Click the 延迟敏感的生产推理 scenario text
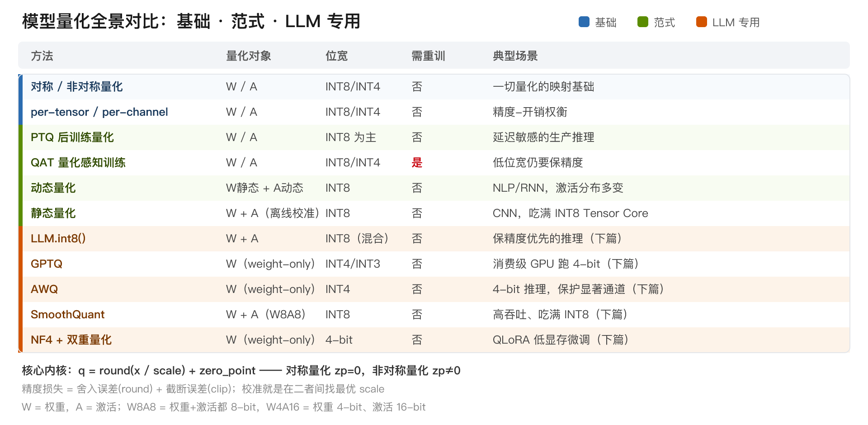The image size is (868, 425). (x=543, y=137)
